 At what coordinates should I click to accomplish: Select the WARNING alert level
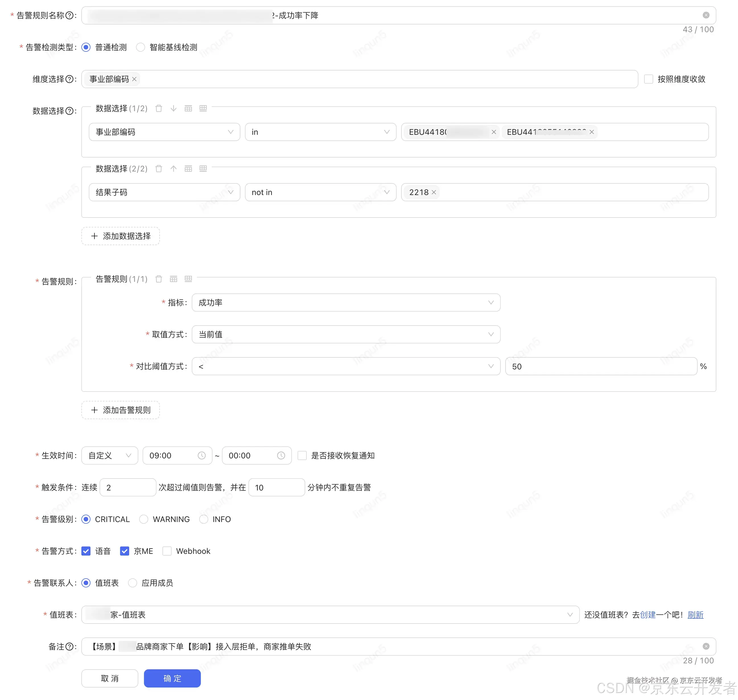coord(144,519)
